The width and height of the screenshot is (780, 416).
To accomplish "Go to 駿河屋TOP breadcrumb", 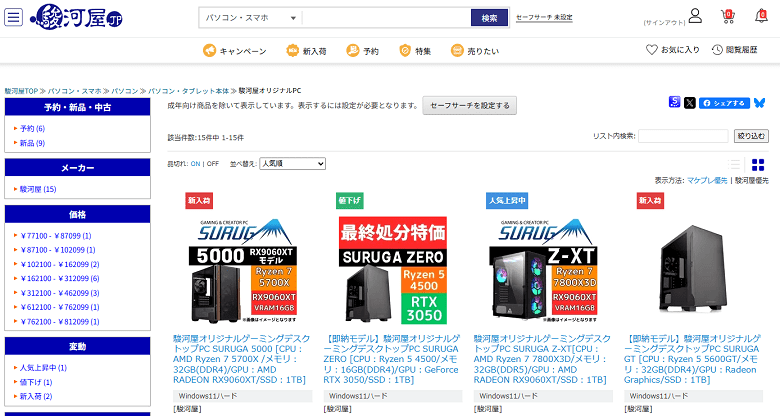I will (x=21, y=91).
